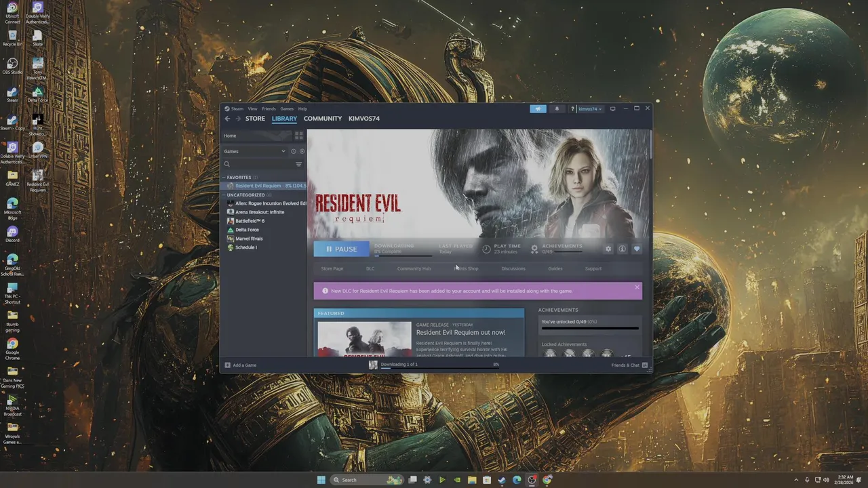Open File Explorer from taskbar
Viewport: 868px width, 488px height.
[472, 480]
